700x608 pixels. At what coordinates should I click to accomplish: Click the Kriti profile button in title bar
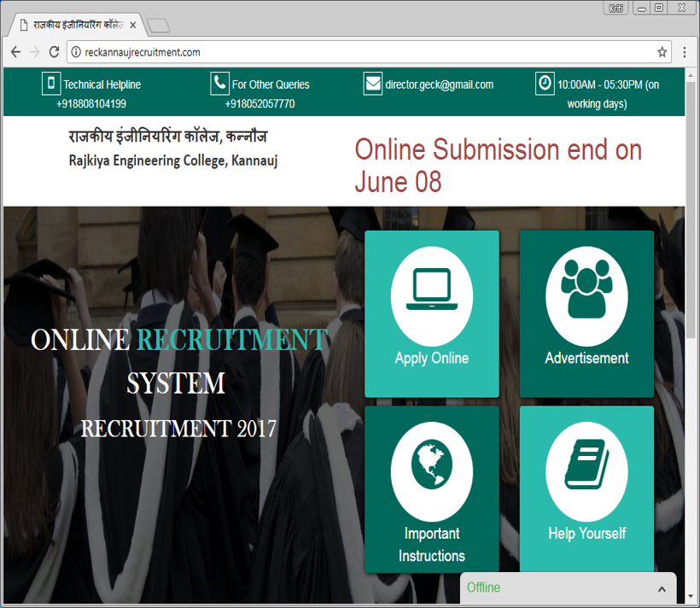[616, 8]
